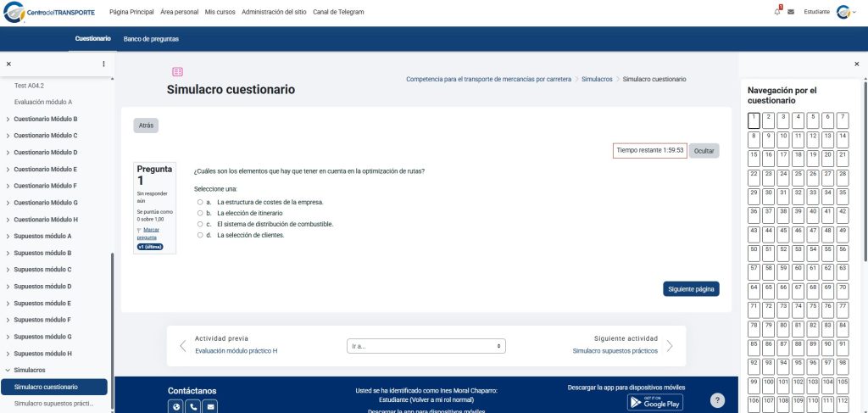
Task: Expand Cuestionario Módulo H section
Action: coord(8,220)
